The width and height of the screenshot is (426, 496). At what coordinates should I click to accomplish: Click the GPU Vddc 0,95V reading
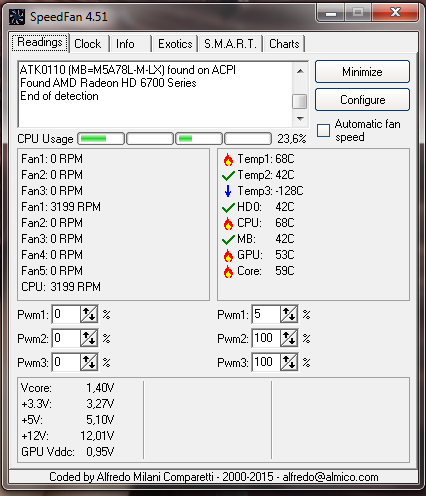tap(67, 452)
